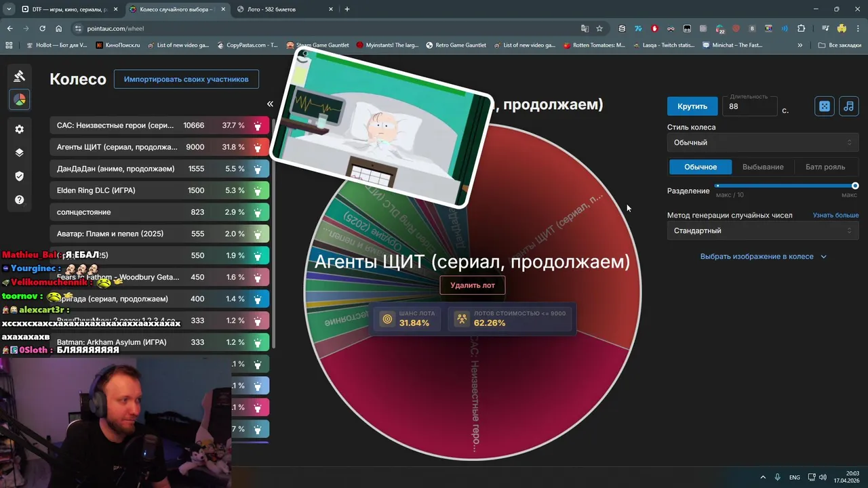Open Chrome apps grid icon in bookmarks bar
The width and height of the screenshot is (868, 488).
[9, 45]
